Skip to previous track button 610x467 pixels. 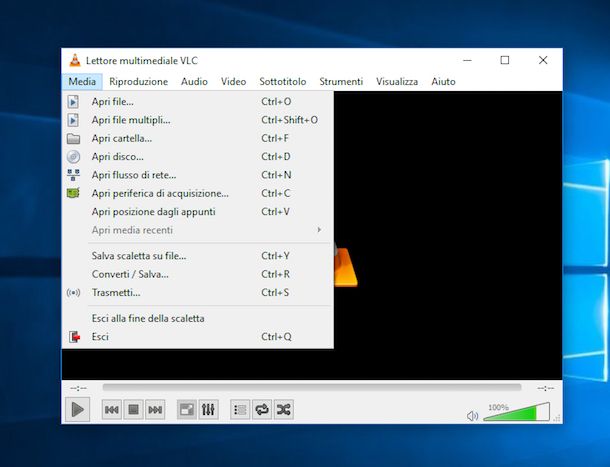[x=112, y=409]
